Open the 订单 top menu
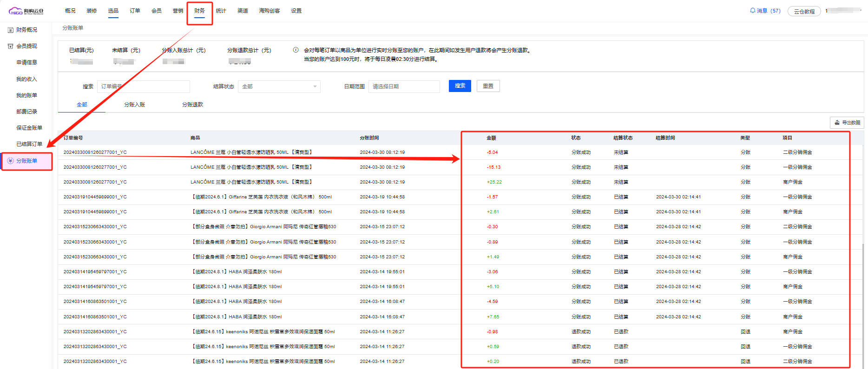The height and width of the screenshot is (369, 868). [x=135, y=11]
